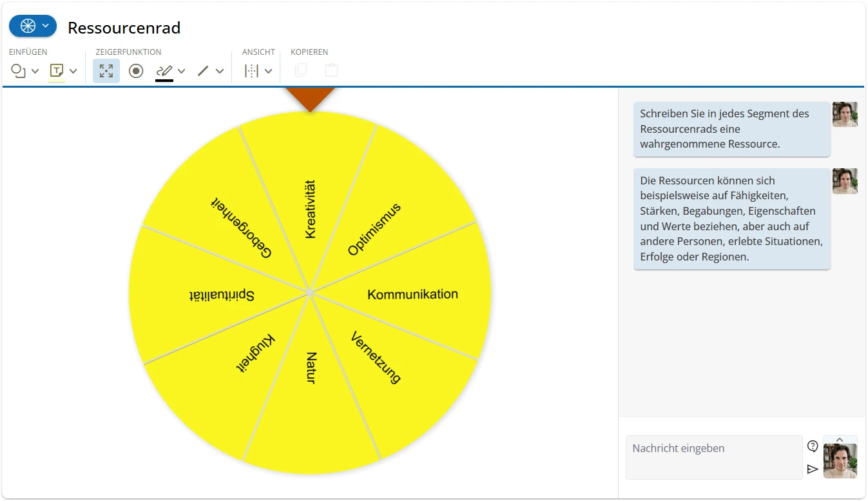
Task: Select the freehand pen tool
Action: pyautogui.click(x=165, y=70)
